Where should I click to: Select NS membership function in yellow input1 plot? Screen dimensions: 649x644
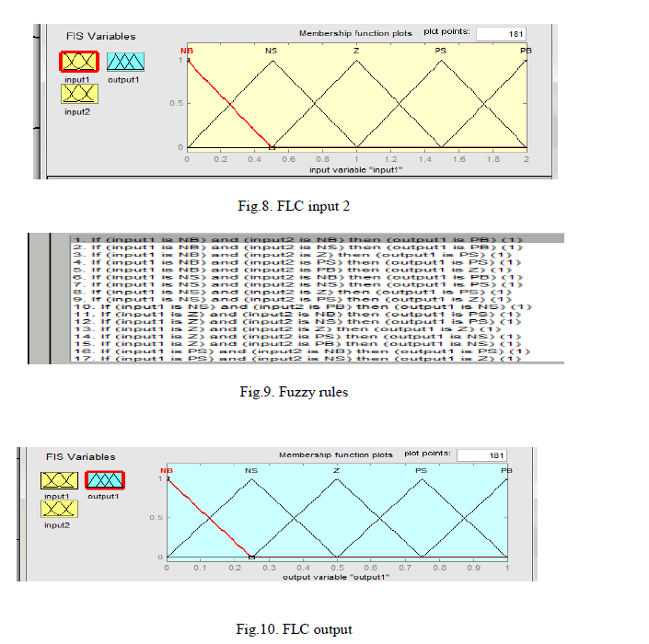(x=271, y=50)
